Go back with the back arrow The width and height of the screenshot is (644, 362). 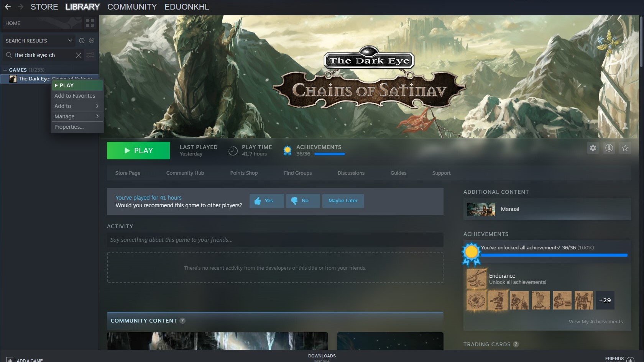pos(8,7)
